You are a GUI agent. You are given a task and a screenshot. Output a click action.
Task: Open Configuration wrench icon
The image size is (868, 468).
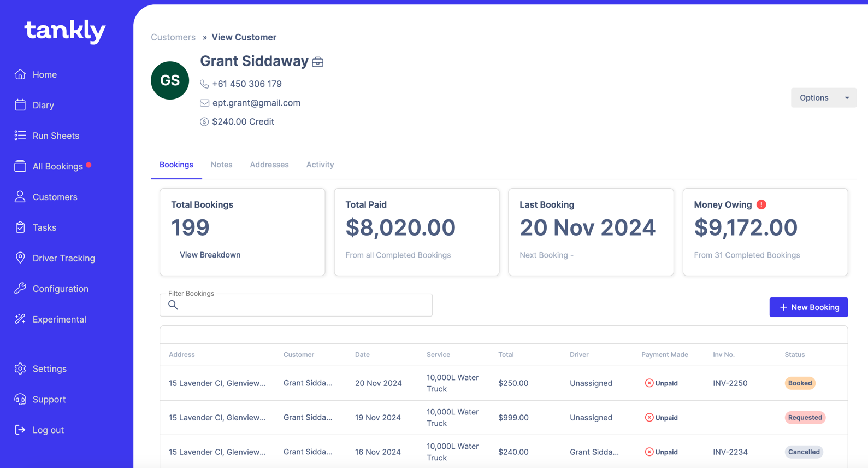pyautogui.click(x=20, y=289)
